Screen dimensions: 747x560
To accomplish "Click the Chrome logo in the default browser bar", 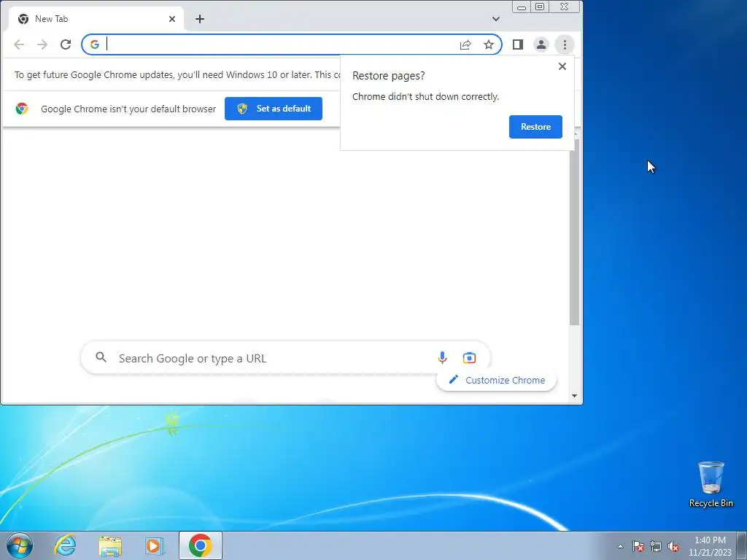I will [x=21, y=109].
